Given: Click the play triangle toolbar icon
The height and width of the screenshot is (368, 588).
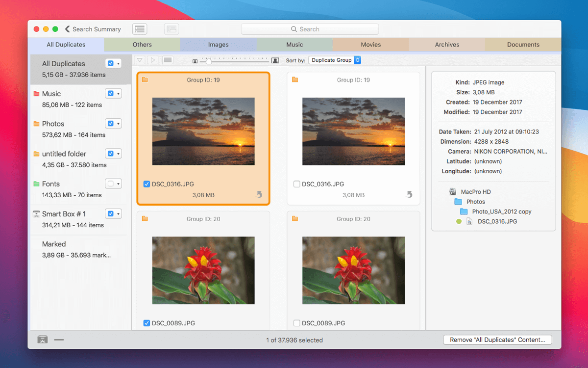Looking at the screenshot, I should [153, 60].
